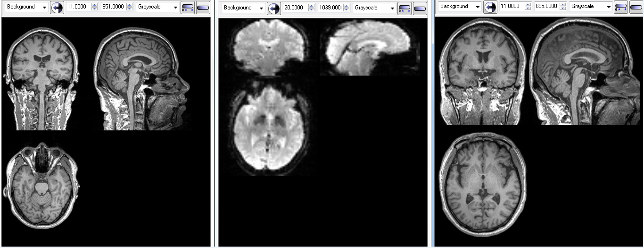Open Background layer dropdown in the 1039 window
The width and height of the screenshot is (644, 248).
point(243,8)
